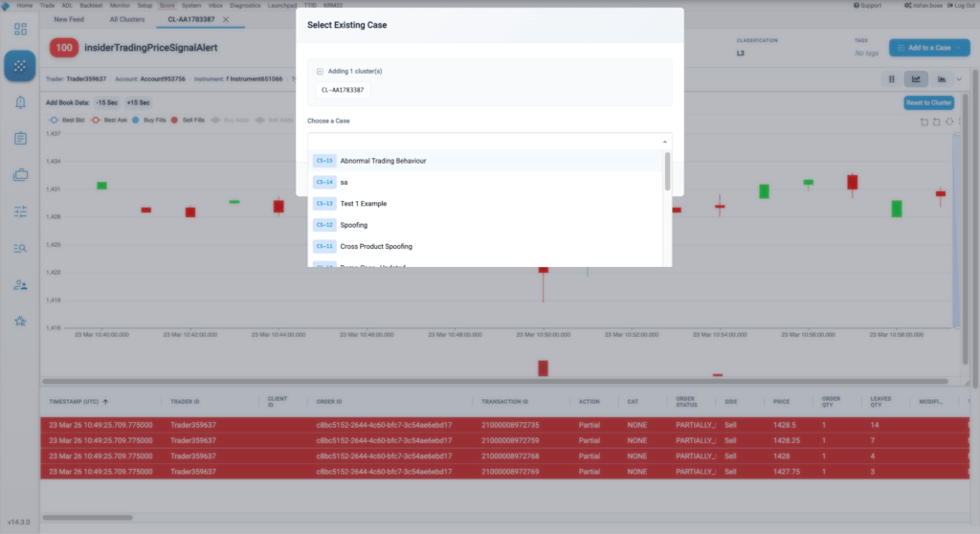The image size is (980, 534).
Task: Click the TRANSACTION ID column header
Action: [x=504, y=401]
